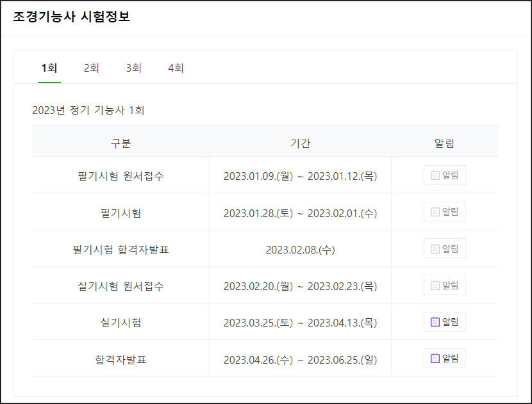Image resolution: width=532 pixels, height=404 pixels.
Task: Open the 3회 tab
Action: [x=134, y=68]
